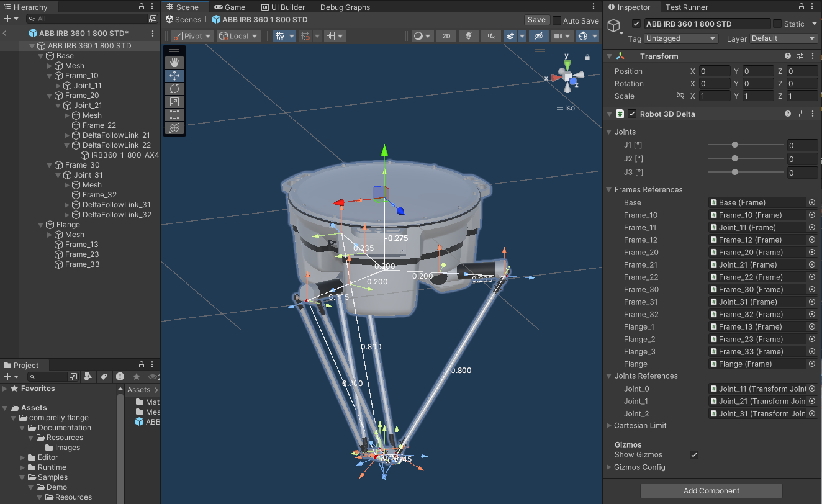Toggle scene lighting
Image resolution: width=822 pixels, height=504 pixels.
469,36
